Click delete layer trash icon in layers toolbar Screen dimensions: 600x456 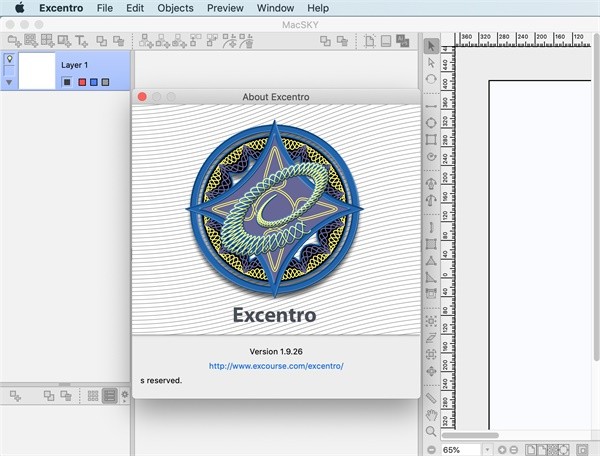click(119, 41)
